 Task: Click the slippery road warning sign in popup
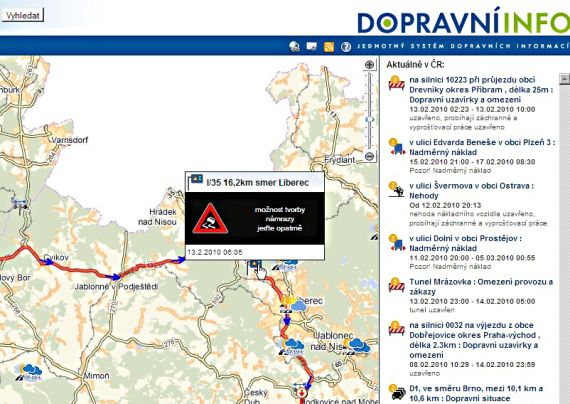click(210, 219)
